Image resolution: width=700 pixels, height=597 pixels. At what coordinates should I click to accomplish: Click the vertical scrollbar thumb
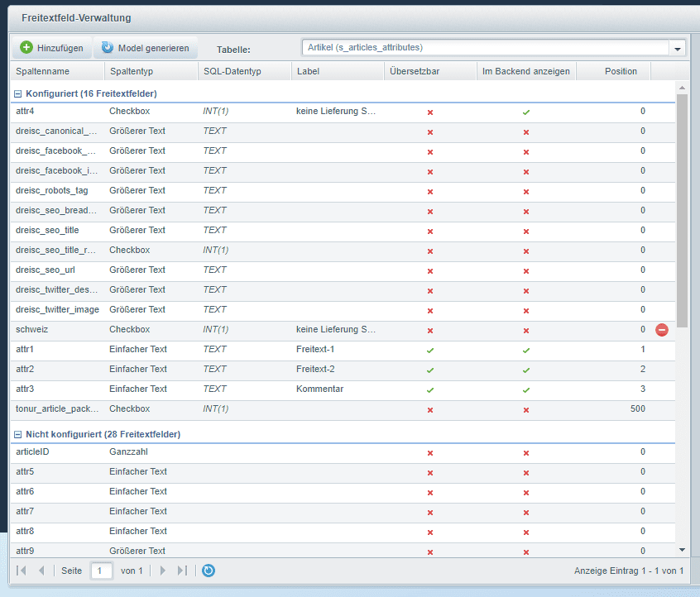click(x=682, y=207)
